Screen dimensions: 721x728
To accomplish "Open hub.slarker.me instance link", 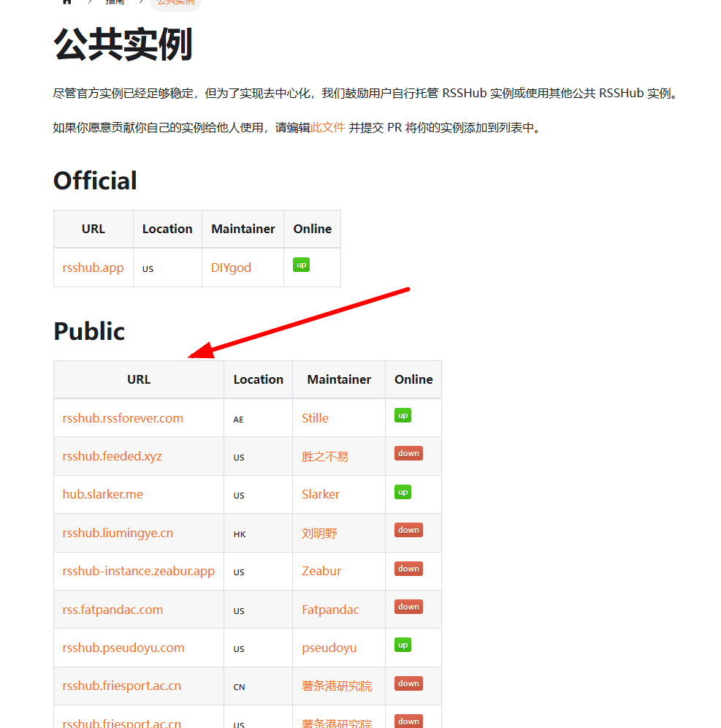I will click(102, 494).
